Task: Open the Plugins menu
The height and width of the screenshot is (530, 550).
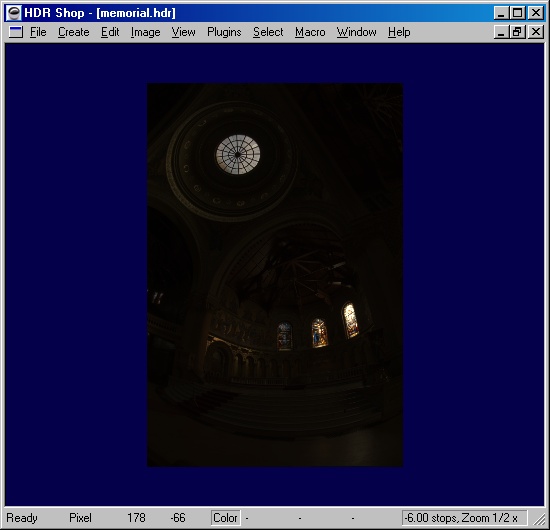Action: point(224,32)
